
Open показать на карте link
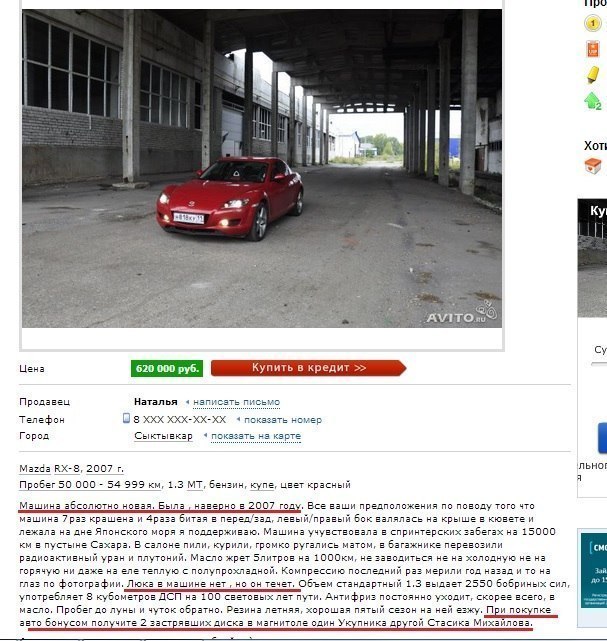256,436
